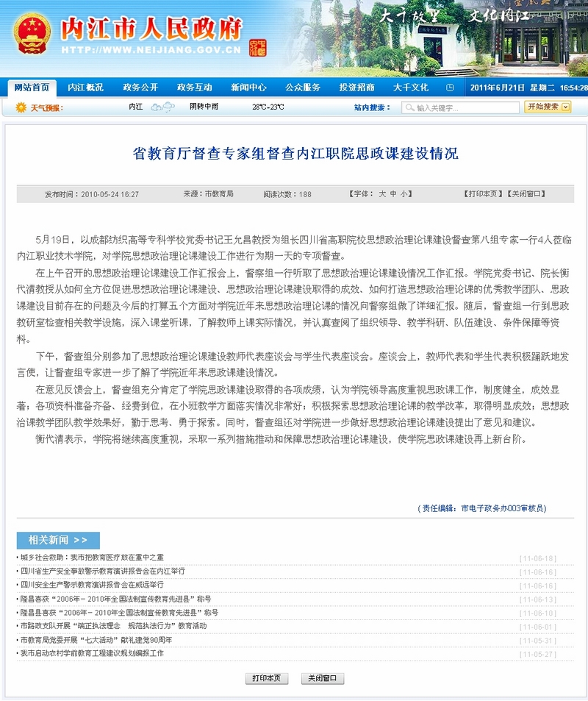Viewport: 588px width, 701px height.
Task: Open news 四川安全生产警示教育演讲报告会在威远举行
Action: pos(92,585)
